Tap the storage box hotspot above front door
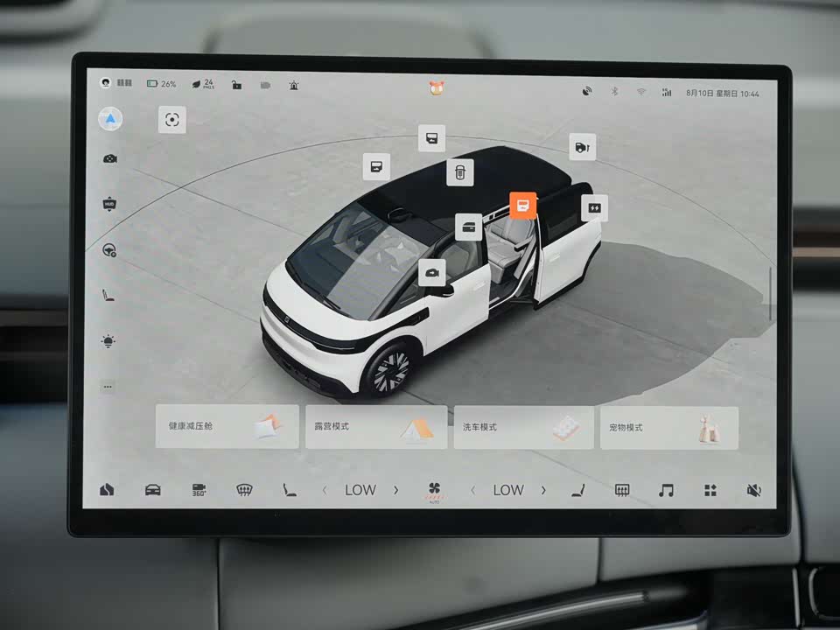 (468, 227)
